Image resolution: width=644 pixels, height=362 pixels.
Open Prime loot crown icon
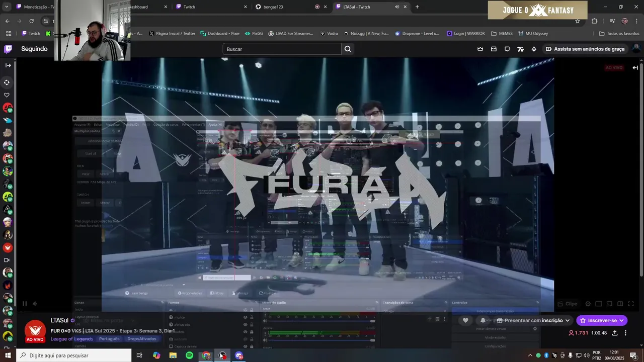click(x=480, y=49)
